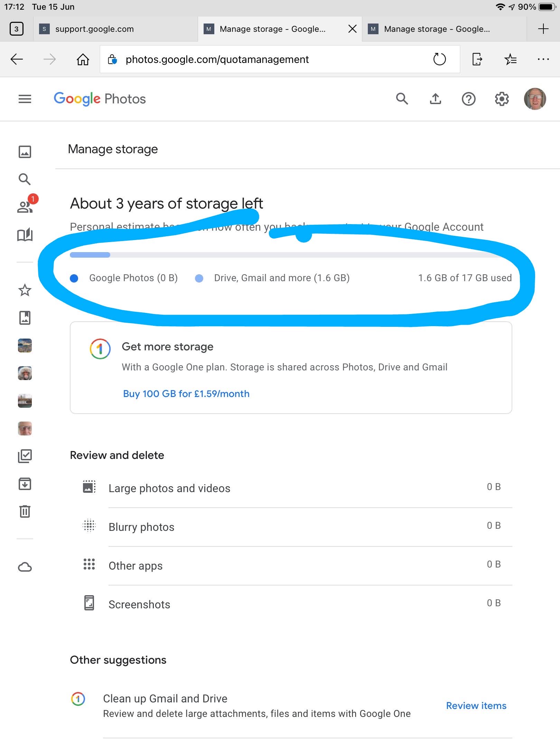Go to Photos via the sidebar picture icon
Screen dimensions: 560x747
pyautogui.click(x=25, y=152)
